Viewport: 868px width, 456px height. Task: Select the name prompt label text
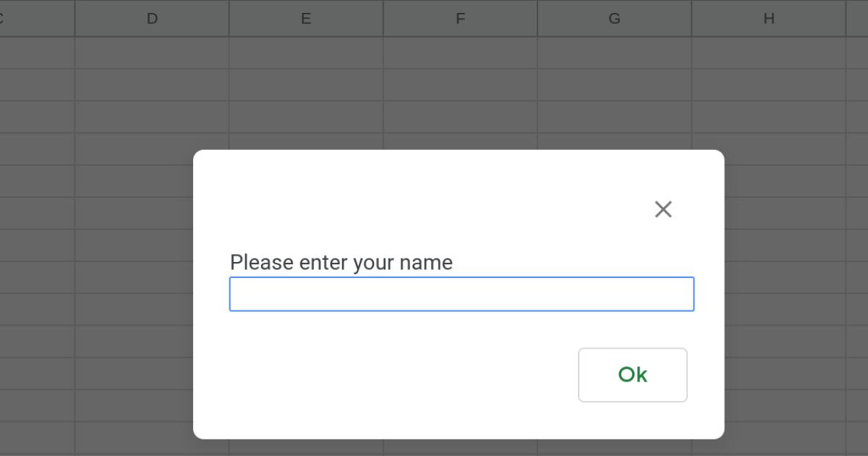[x=340, y=262]
